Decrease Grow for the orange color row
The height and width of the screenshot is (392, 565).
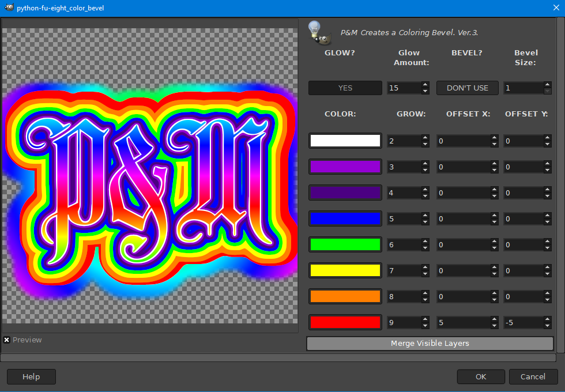tap(425, 300)
